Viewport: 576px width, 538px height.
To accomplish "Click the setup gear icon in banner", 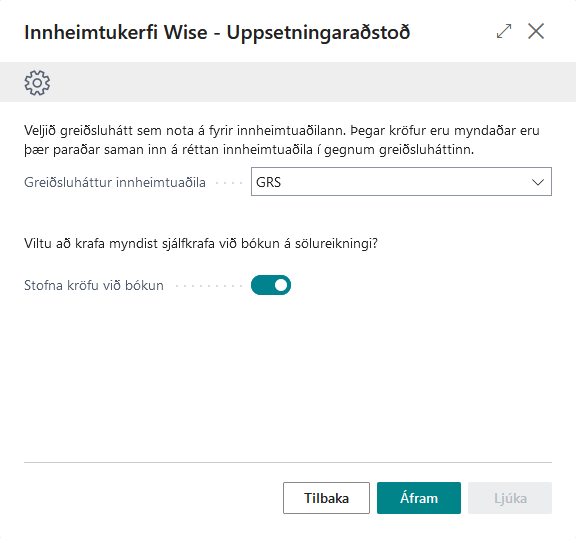I will [37, 83].
